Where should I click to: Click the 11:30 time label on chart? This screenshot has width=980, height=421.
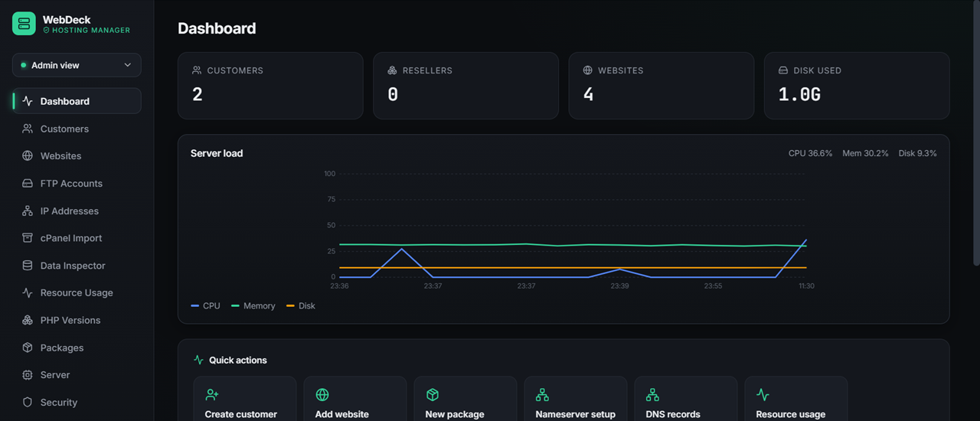[806, 286]
